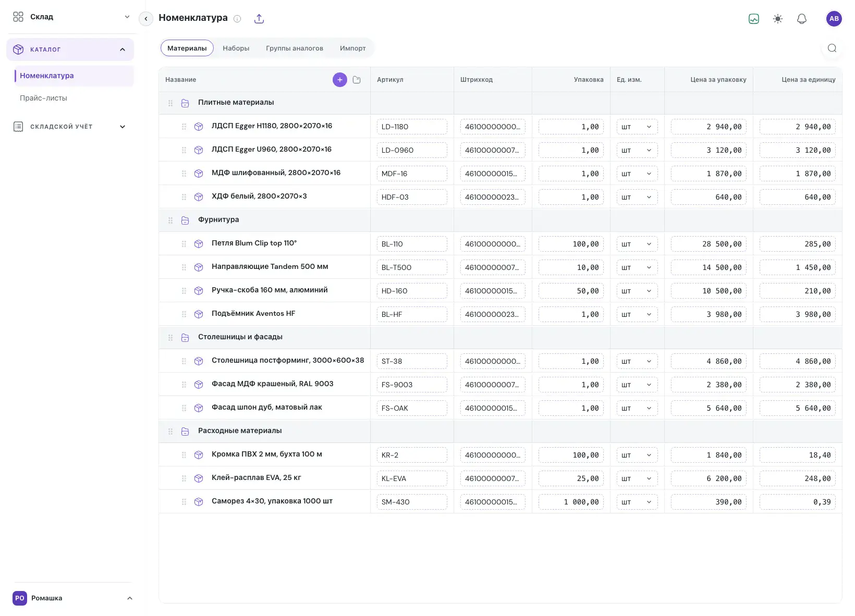Click the Столешницы и фасады group row
This screenshot has width=855, height=616.
click(500, 337)
